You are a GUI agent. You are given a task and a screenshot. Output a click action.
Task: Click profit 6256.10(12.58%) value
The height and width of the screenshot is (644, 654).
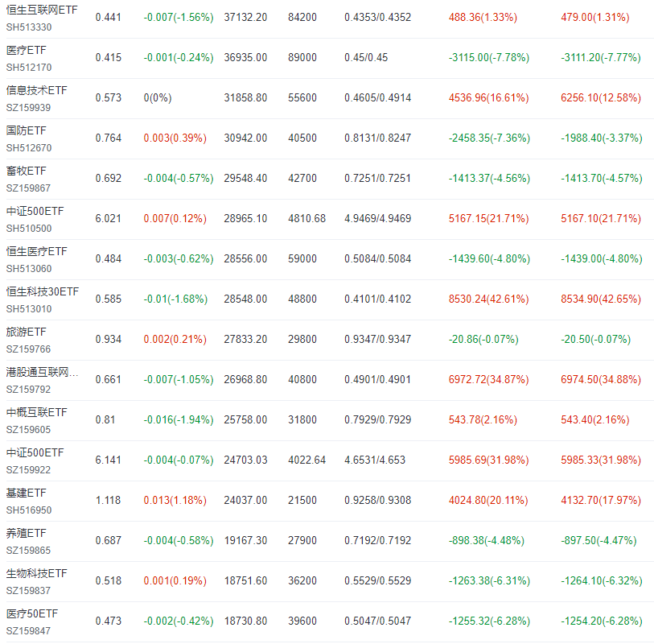click(601, 98)
